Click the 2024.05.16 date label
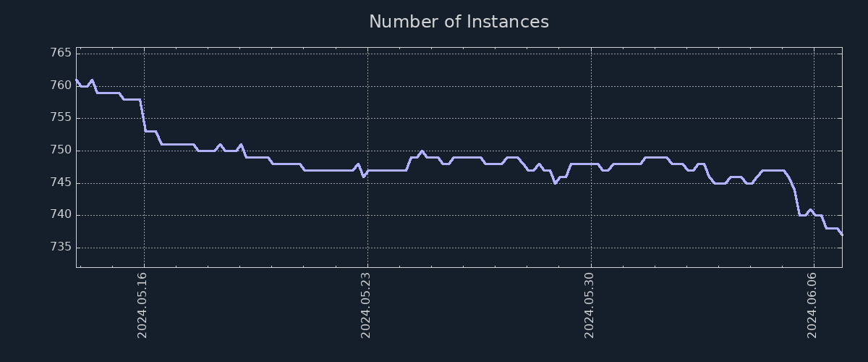This screenshot has height=362, width=868. (x=142, y=305)
